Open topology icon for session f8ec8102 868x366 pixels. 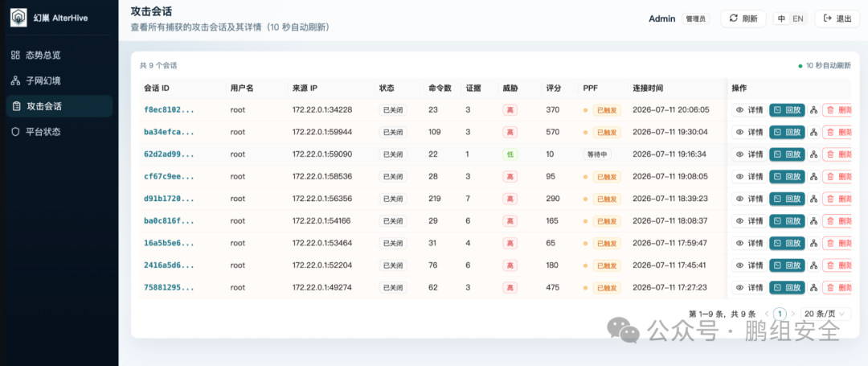813,110
